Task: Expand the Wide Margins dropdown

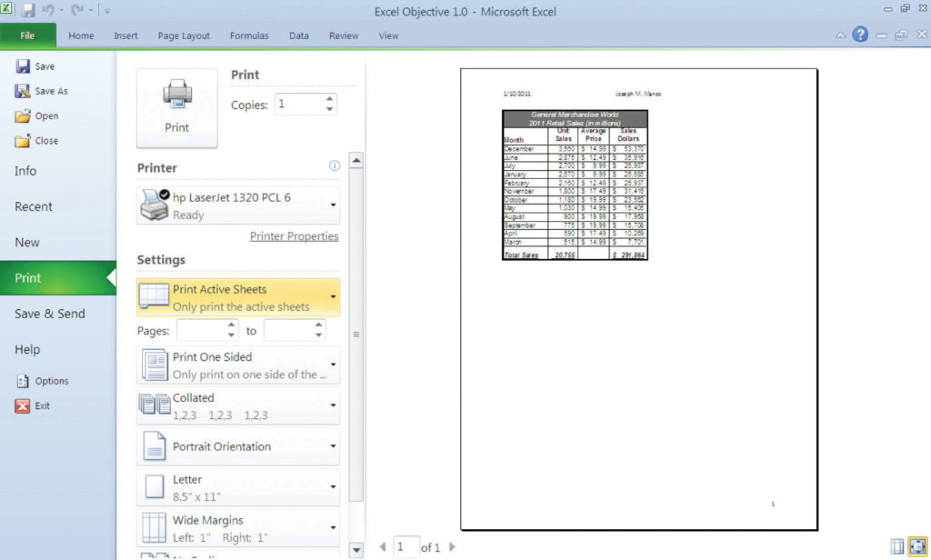Action: (238, 528)
